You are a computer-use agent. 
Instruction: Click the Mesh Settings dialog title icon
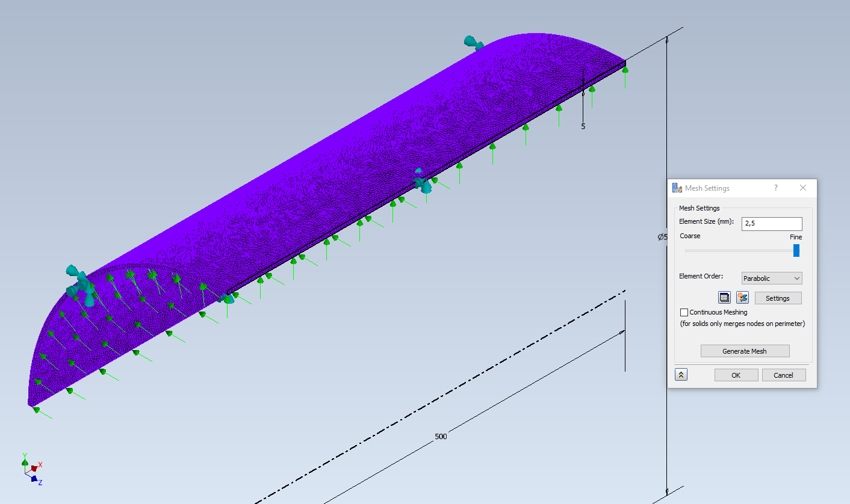[x=677, y=188]
